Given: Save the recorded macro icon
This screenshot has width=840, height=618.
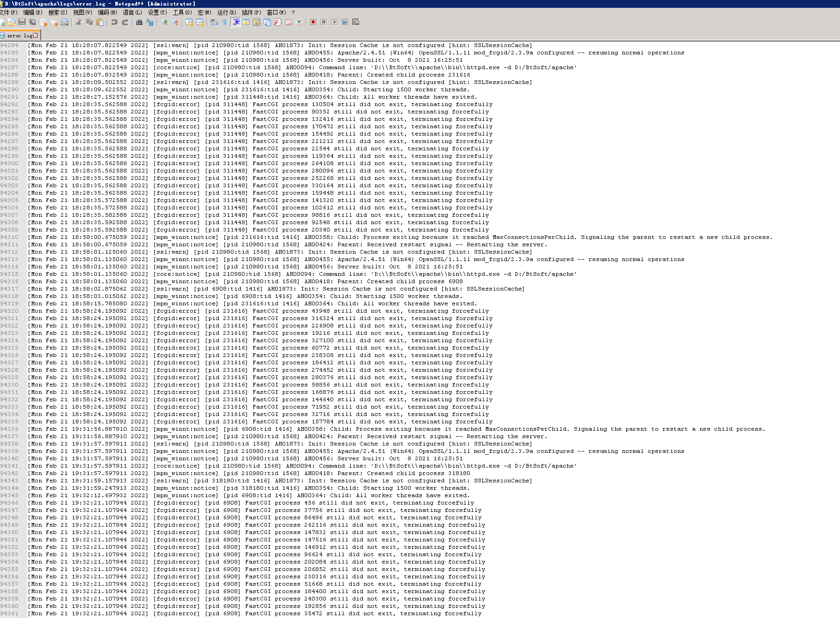Looking at the screenshot, I should (x=356, y=22).
